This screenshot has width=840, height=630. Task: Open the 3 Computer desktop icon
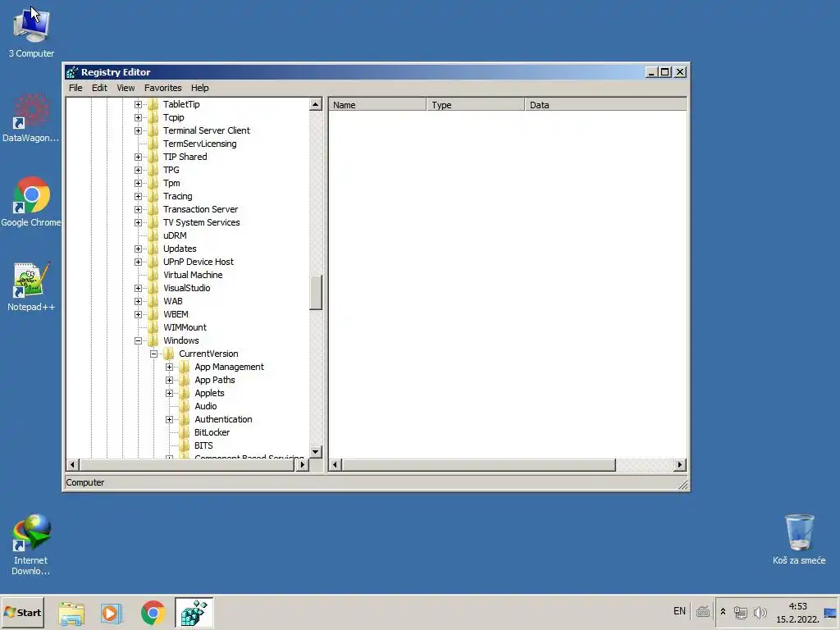[x=31, y=32]
